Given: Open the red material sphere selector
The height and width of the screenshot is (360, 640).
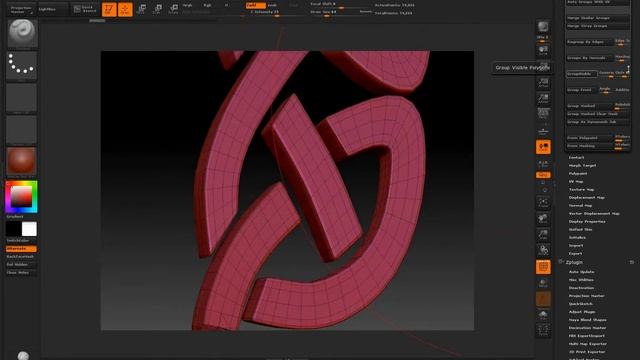Looking at the screenshot, I should pos(21,161).
